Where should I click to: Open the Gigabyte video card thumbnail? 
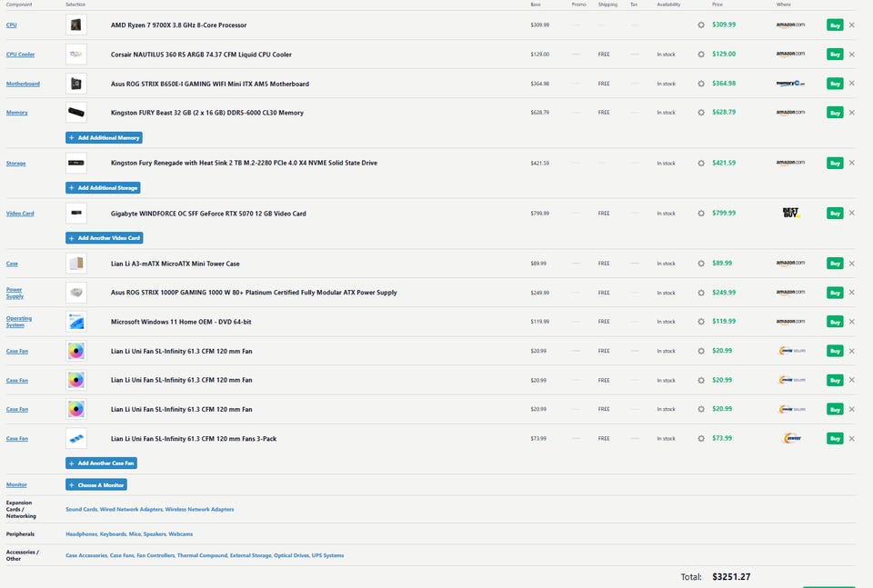click(76, 213)
